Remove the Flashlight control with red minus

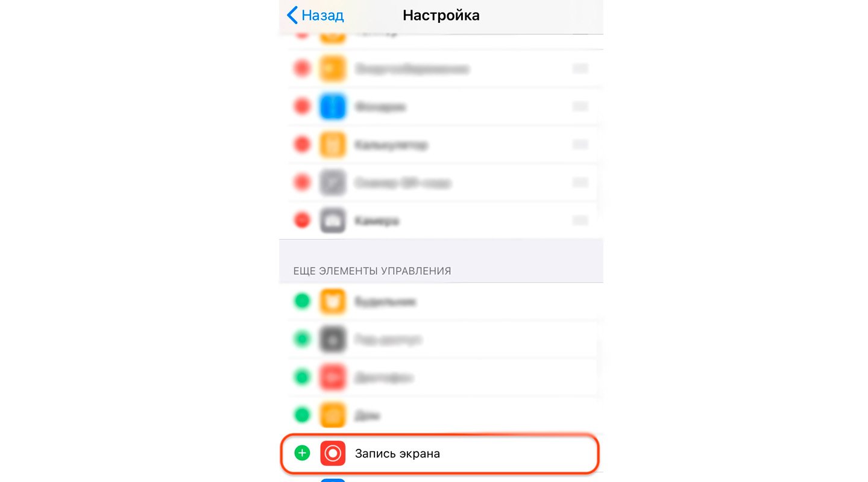pyautogui.click(x=302, y=107)
